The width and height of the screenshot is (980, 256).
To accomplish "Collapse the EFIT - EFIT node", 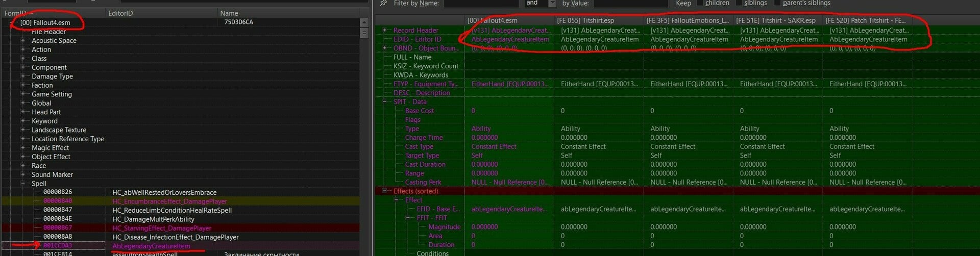I will coord(408,218).
